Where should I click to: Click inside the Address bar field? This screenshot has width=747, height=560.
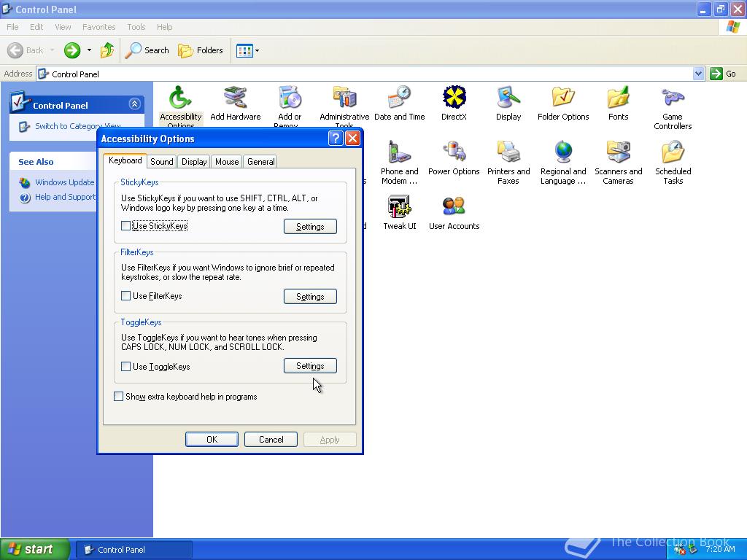click(365, 74)
